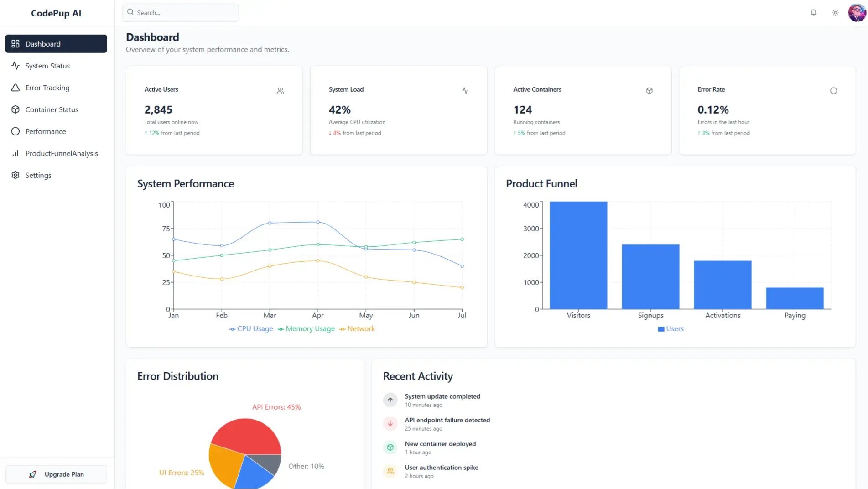Click the notification bell icon
Viewport: 868px width, 489px height.
[x=813, y=12]
